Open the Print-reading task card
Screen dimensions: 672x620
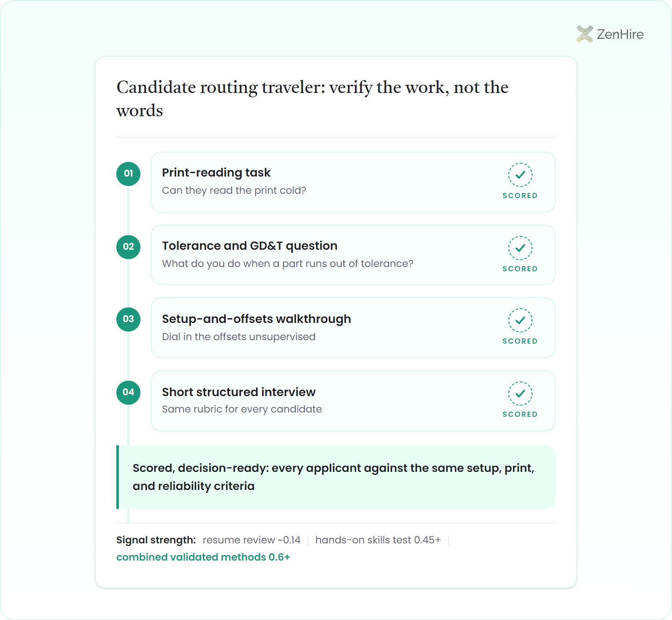(353, 182)
